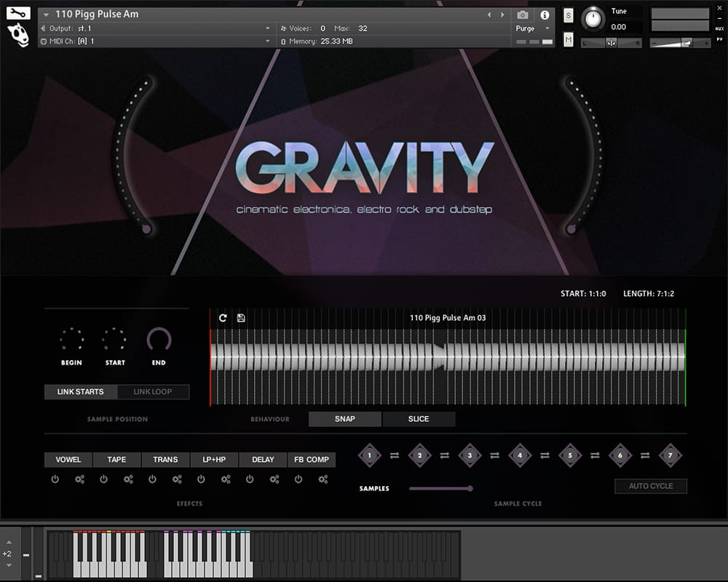
Task: Click the wrench edit-instrument icon
Action: [x=18, y=13]
